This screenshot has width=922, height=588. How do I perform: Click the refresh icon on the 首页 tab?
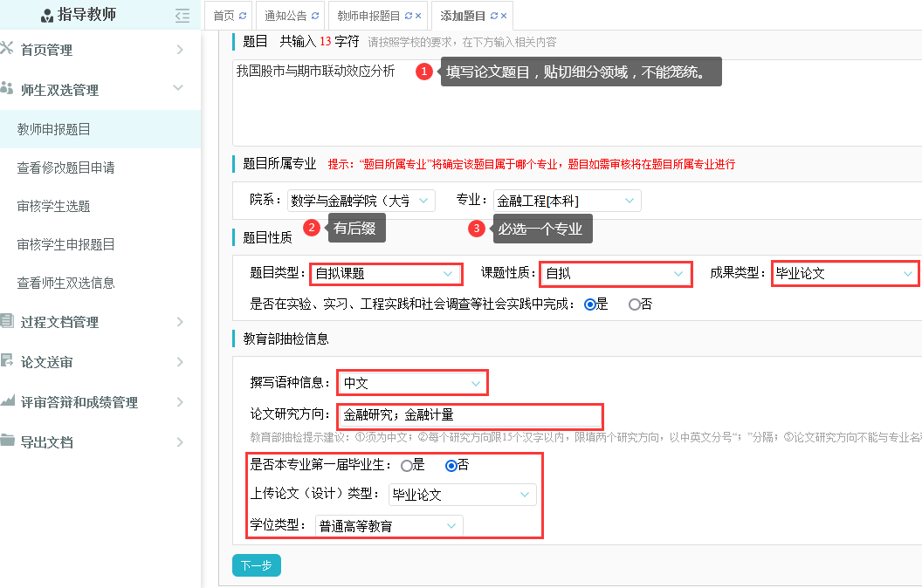pyautogui.click(x=243, y=16)
